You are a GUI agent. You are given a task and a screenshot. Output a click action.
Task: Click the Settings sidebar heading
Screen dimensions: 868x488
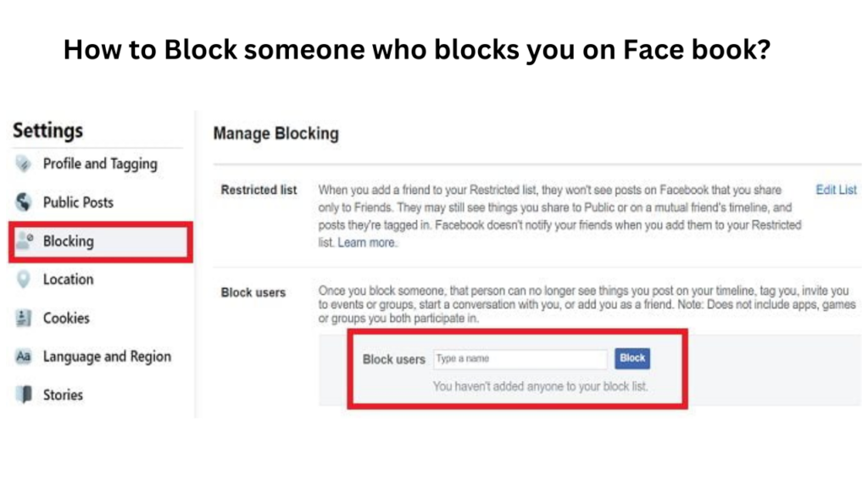[x=47, y=130]
